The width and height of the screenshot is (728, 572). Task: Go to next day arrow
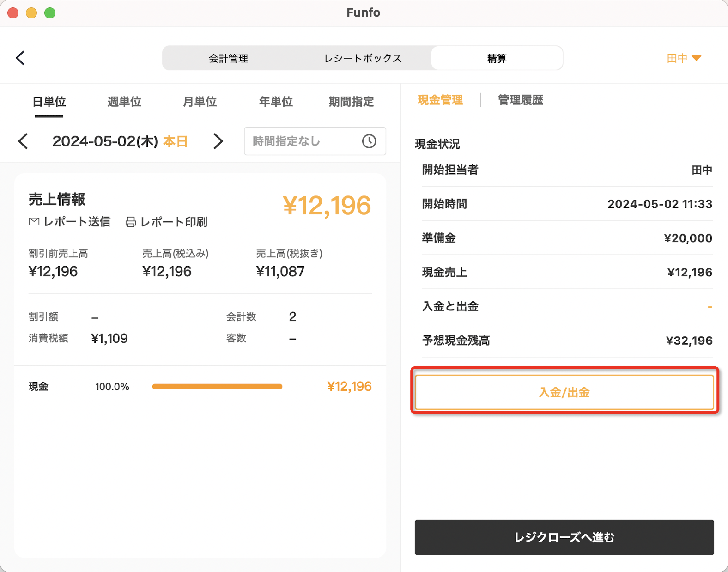[218, 141]
